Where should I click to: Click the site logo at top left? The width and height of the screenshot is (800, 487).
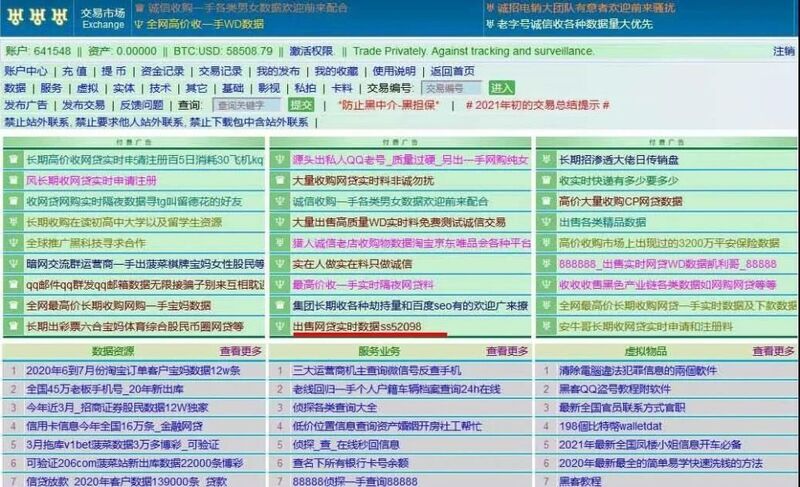click(x=38, y=17)
